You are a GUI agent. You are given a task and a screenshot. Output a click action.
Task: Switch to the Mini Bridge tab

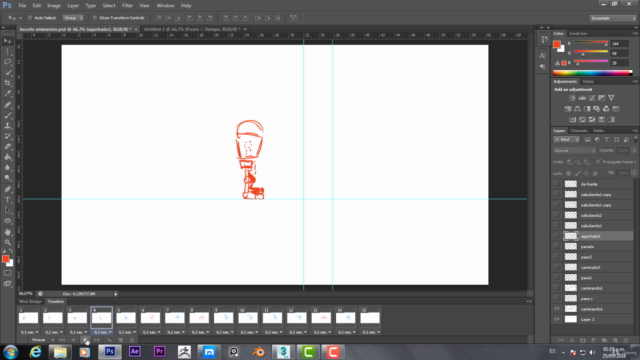30,302
